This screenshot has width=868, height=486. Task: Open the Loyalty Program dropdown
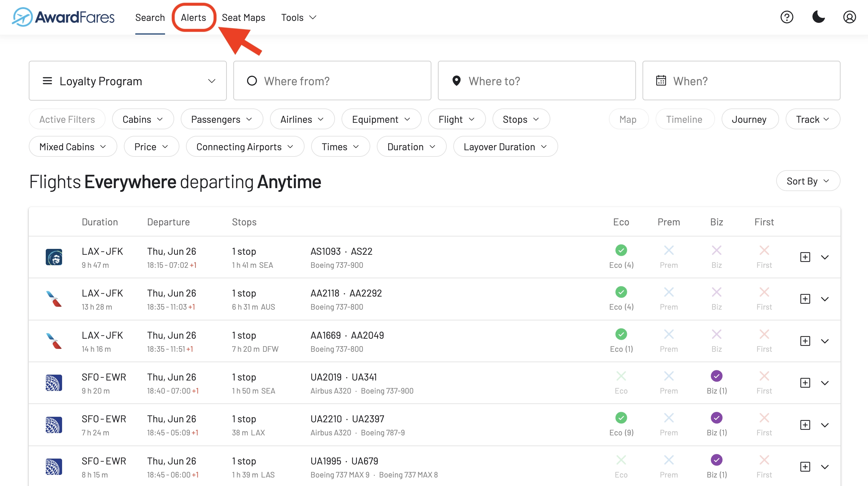click(x=128, y=81)
